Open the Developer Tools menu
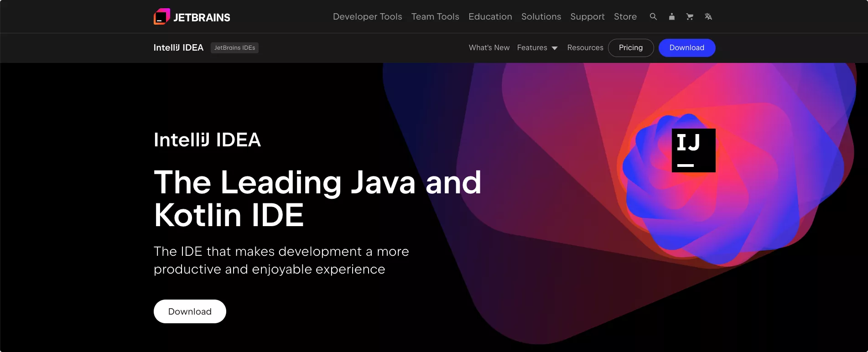This screenshot has height=352, width=868. point(367,16)
